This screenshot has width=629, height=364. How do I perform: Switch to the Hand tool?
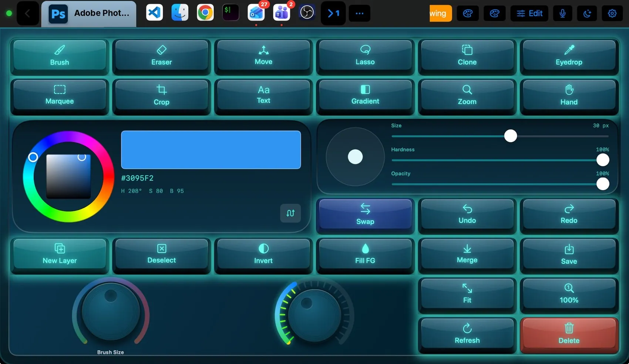click(569, 95)
